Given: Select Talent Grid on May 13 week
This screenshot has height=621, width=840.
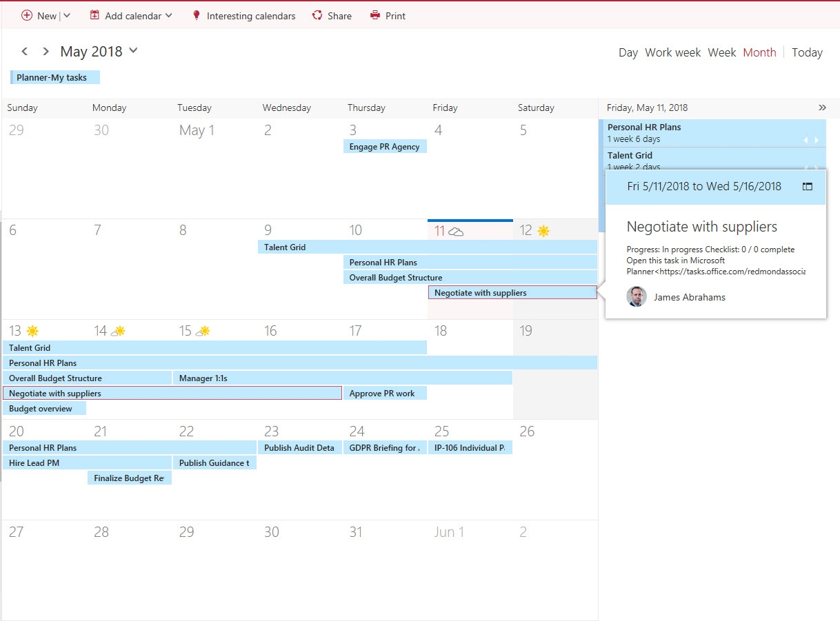Looking at the screenshot, I should click(x=214, y=347).
